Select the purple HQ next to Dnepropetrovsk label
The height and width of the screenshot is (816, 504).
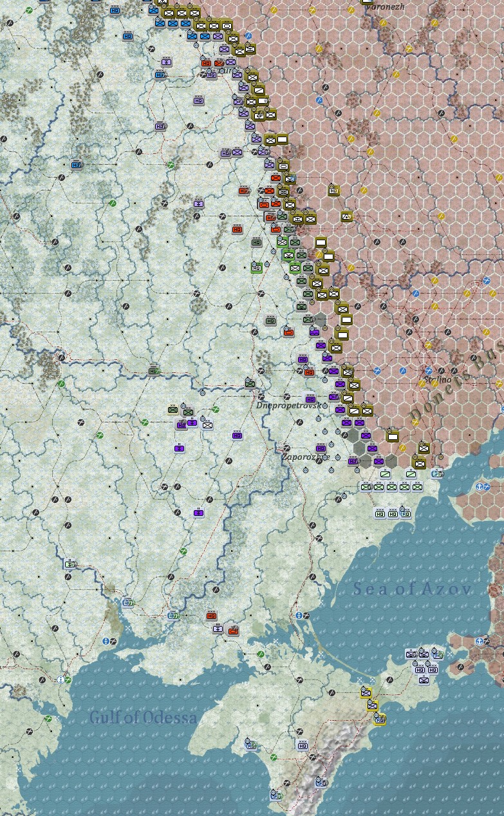310,399
